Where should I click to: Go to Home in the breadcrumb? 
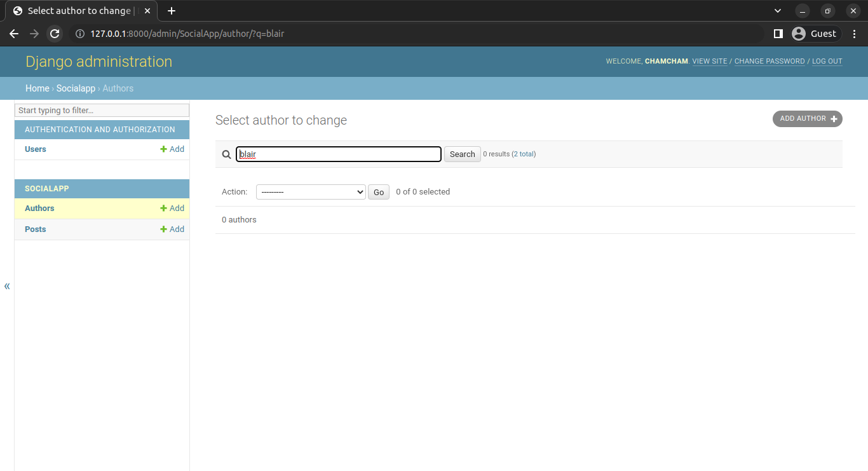tap(37, 88)
